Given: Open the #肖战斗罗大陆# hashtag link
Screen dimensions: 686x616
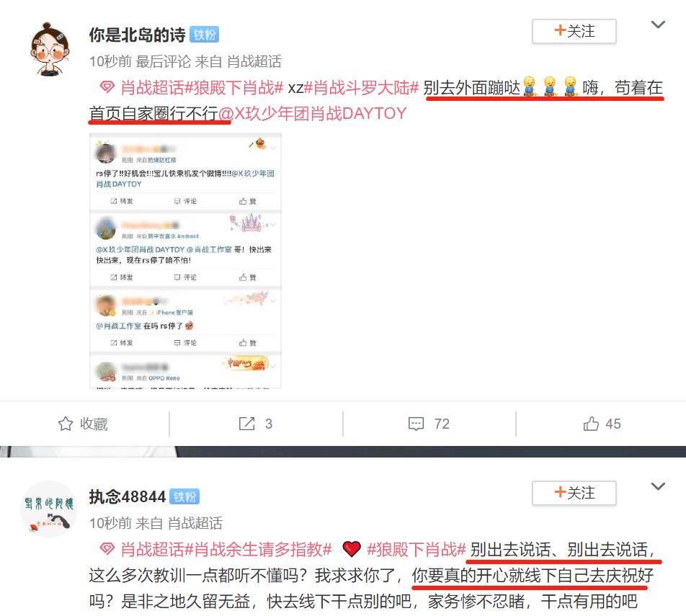Looking at the screenshot, I should tap(362, 87).
